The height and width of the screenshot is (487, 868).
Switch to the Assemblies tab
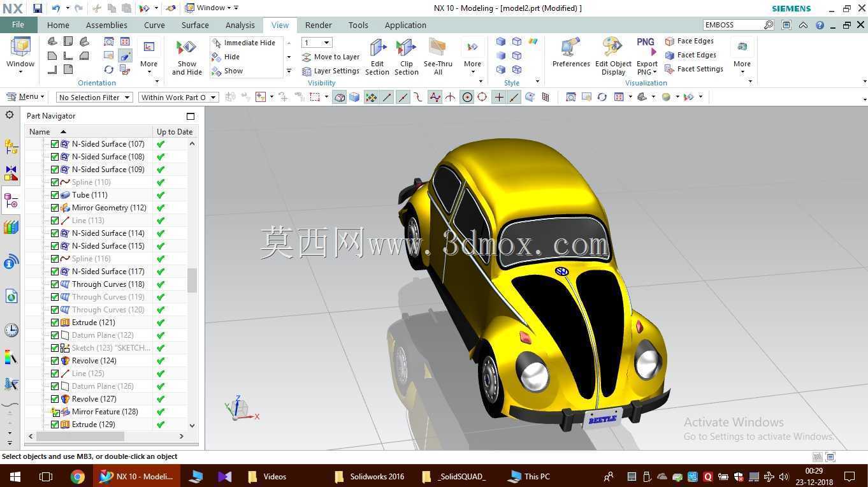106,25
